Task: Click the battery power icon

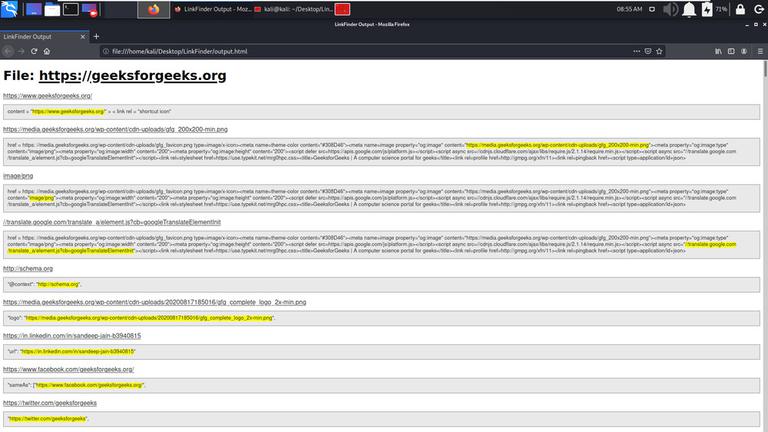Action: click(707, 9)
